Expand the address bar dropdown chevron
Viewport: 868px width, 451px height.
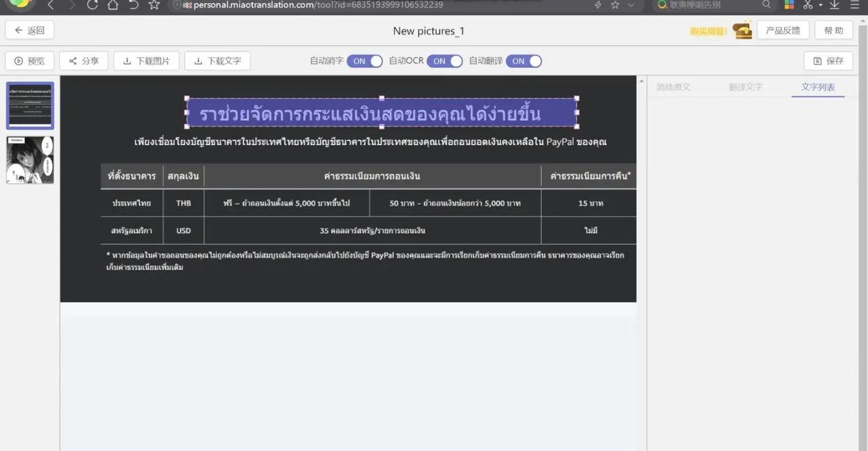coord(631,5)
